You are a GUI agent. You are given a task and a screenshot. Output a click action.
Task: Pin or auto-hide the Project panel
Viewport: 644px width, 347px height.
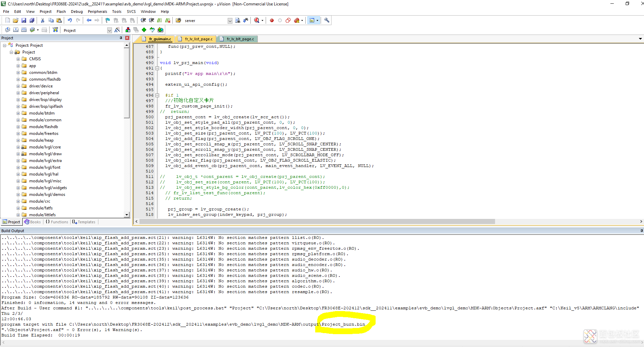click(x=121, y=38)
